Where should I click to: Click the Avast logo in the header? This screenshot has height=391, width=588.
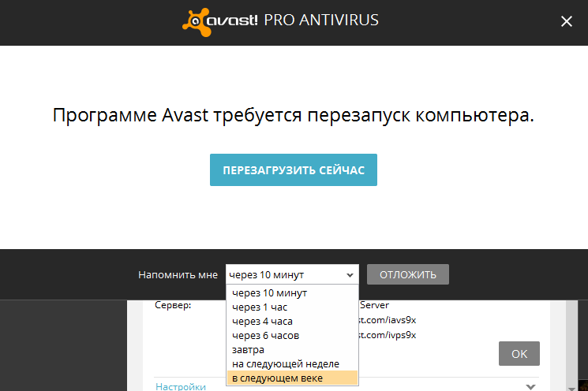click(219, 22)
